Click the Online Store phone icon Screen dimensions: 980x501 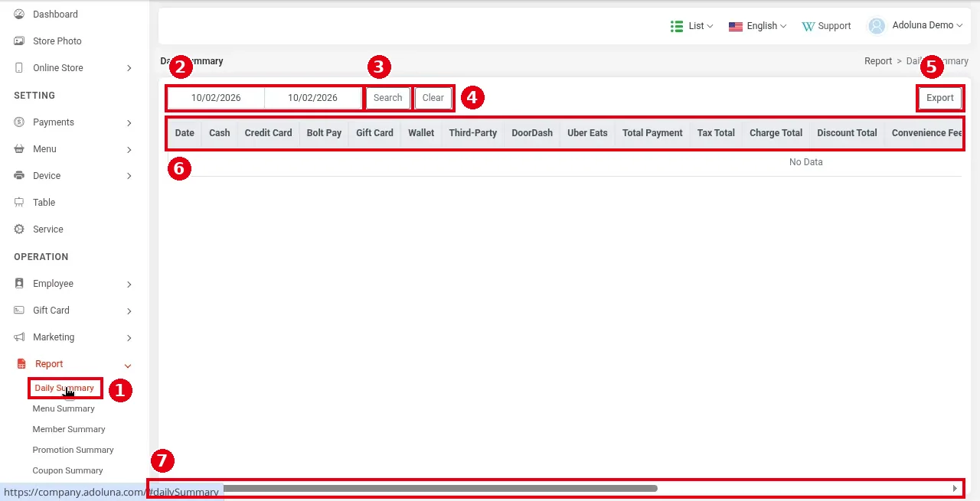[19, 68]
